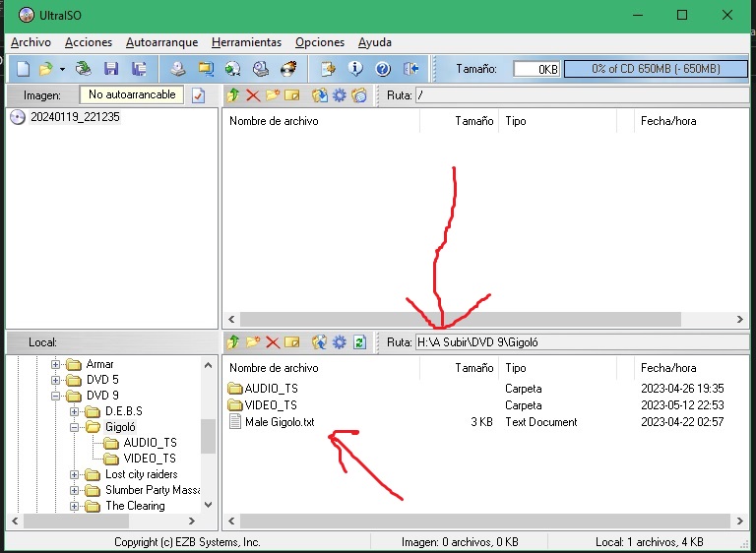Click the Convert image toolbar icon
Viewport: 756px width, 553px height.
pos(206,69)
